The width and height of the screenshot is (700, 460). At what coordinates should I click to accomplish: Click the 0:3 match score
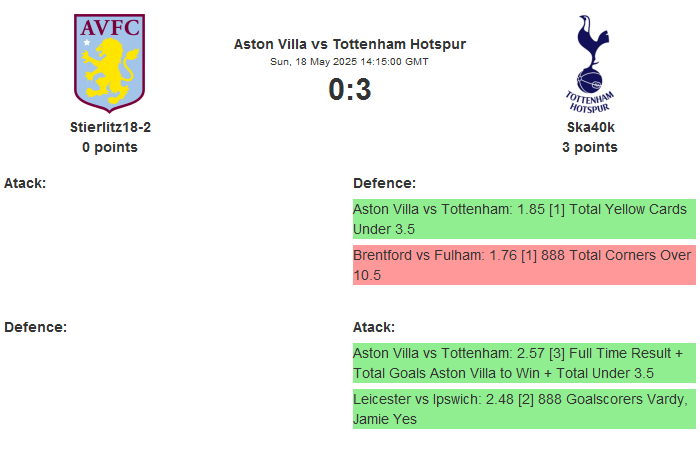349,90
